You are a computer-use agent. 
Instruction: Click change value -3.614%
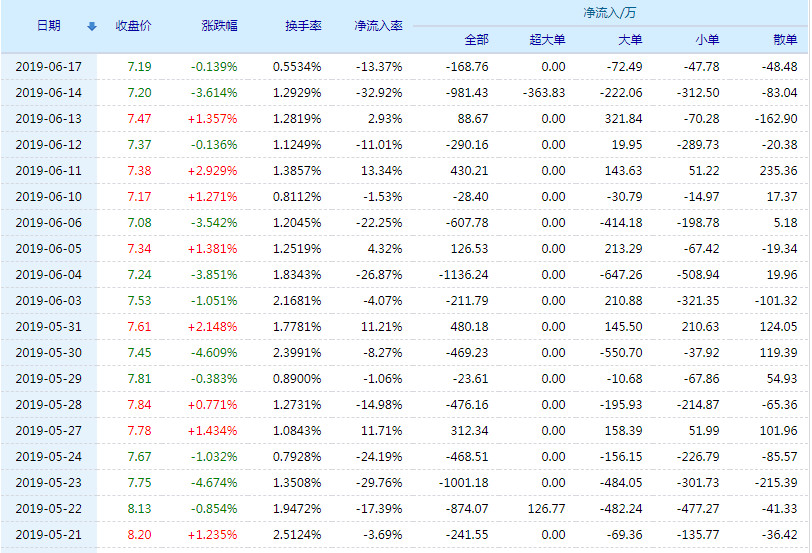pos(214,93)
